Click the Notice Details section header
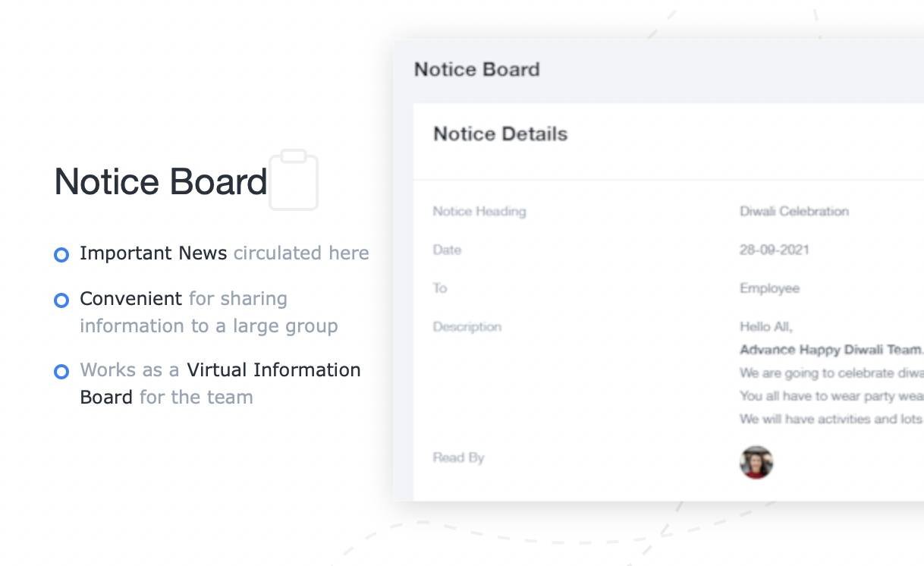The width and height of the screenshot is (924, 566). (500, 134)
